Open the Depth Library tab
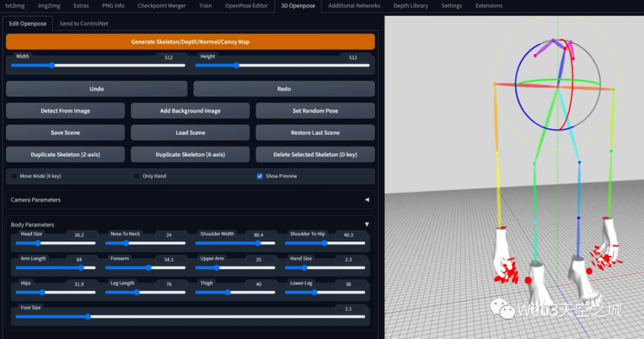 click(411, 5)
